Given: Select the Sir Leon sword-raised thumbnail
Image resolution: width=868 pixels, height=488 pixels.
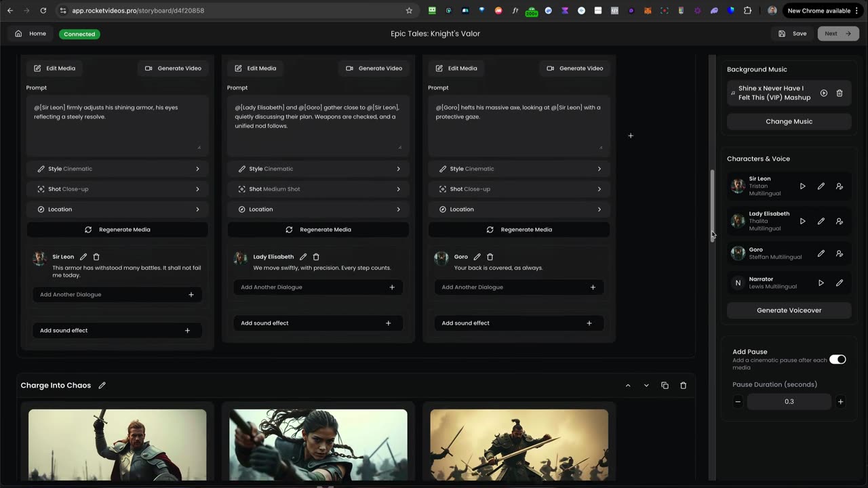Looking at the screenshot, I should point(117,445).
